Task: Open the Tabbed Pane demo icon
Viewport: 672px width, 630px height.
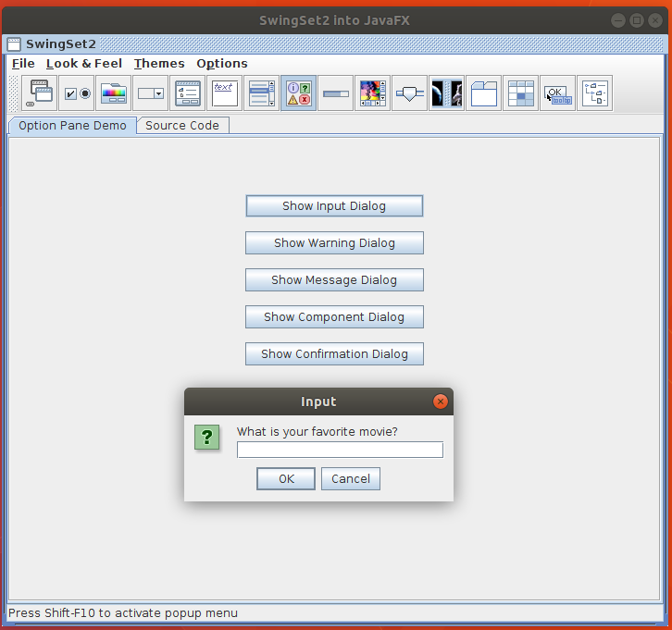Action: coord(484,93)
